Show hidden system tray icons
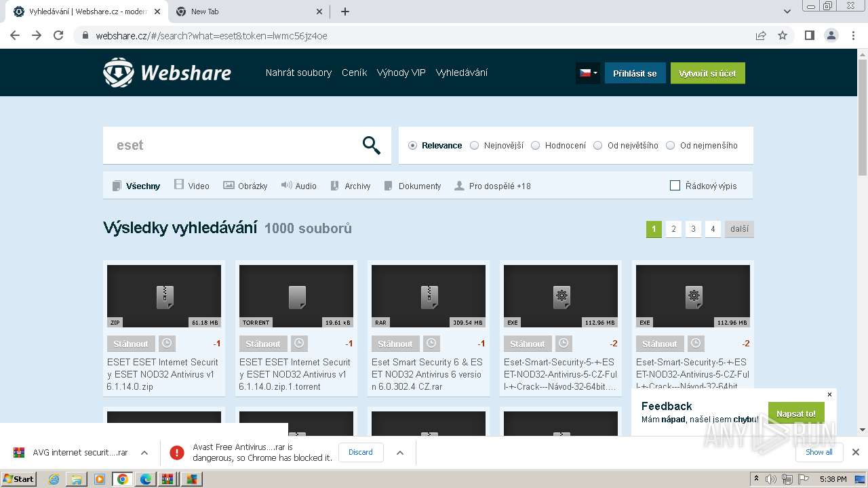The image size is (868, 488). tap(756, 479)
